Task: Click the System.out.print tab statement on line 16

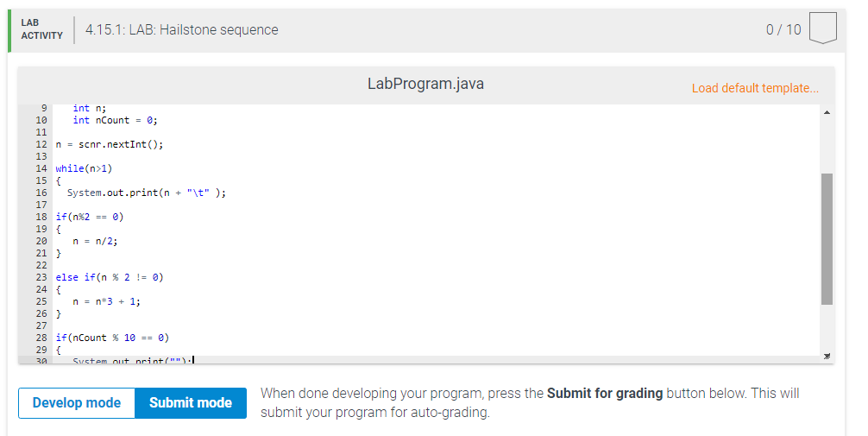Action: click(x=147, y=193)
